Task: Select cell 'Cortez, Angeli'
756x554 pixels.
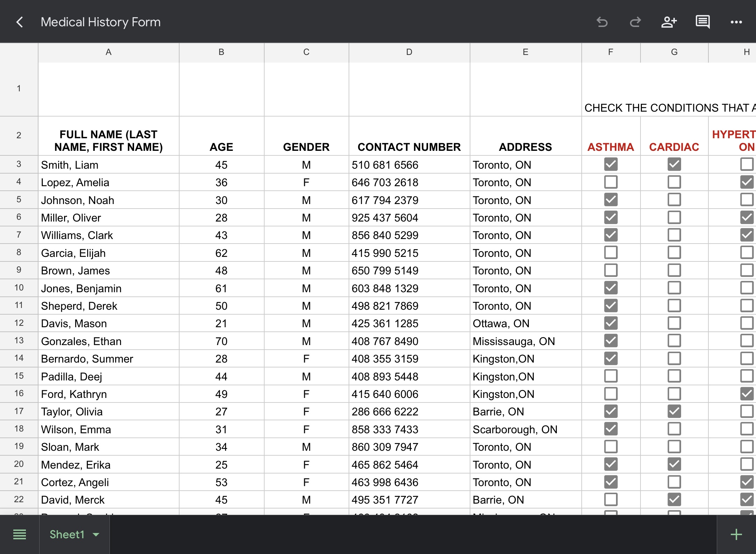Action: click(108, 482)
